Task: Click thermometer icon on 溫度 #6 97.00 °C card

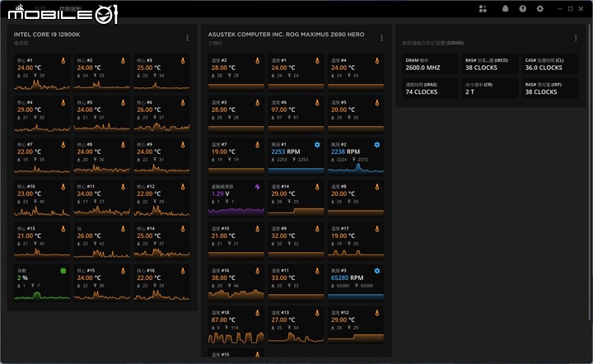Action: click(317, 102)
